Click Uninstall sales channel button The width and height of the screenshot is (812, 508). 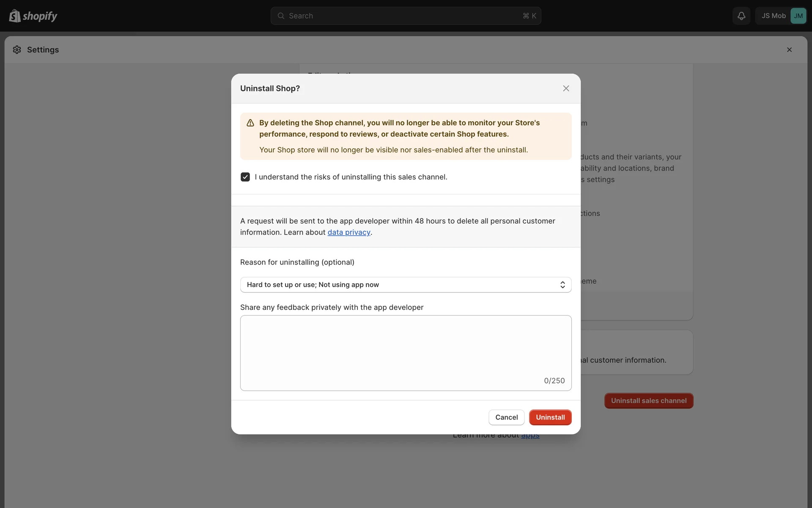click(648, 401)
